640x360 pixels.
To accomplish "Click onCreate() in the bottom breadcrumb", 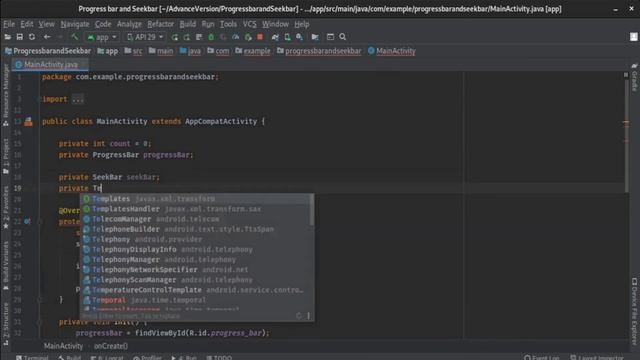I will click(x=111, y=346).
